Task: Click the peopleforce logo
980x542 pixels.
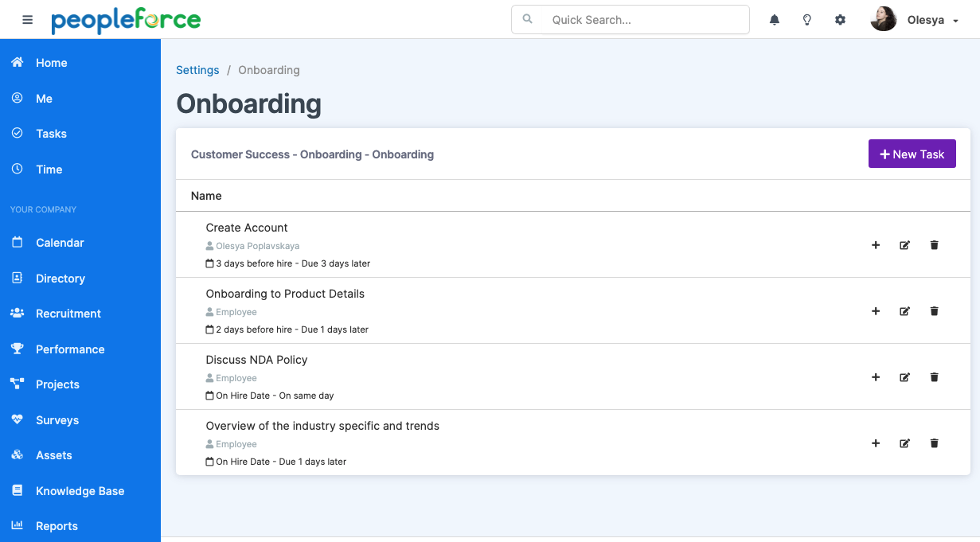Action: coord(126,21)
